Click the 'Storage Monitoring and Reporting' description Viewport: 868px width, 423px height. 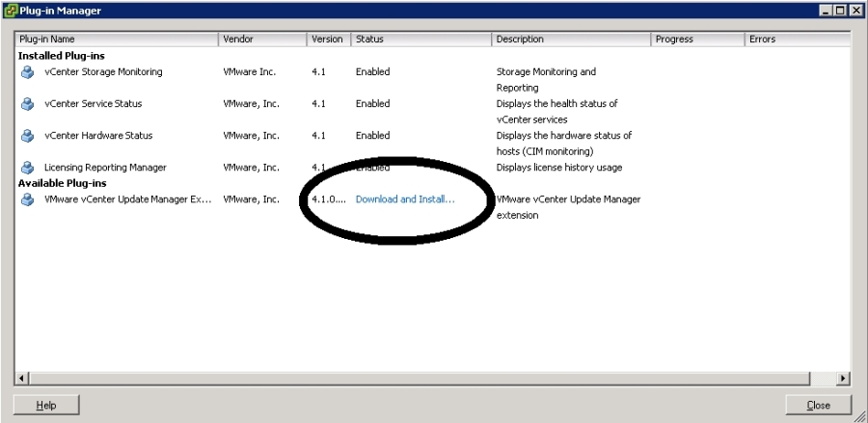546,80
